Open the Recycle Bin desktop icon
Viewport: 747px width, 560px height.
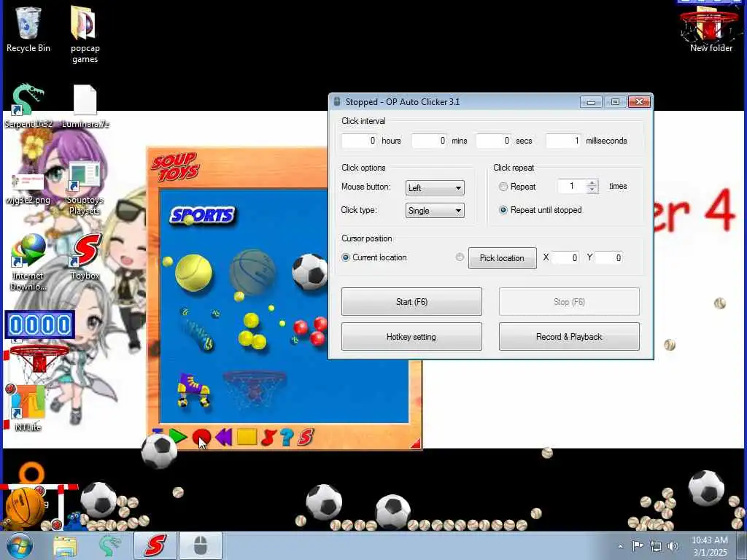coord(28,29)
